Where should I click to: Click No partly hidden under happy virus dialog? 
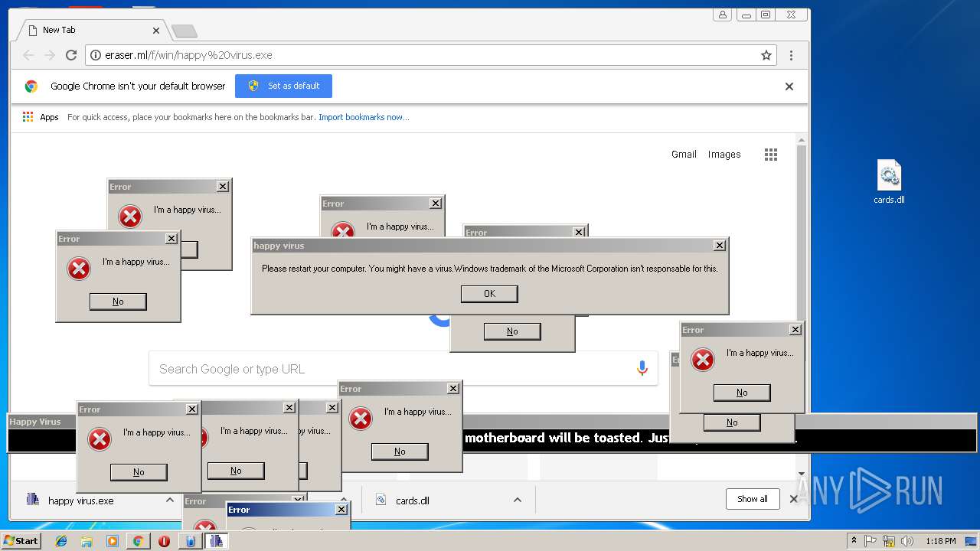pyautogui.click(x=512, y=331)
